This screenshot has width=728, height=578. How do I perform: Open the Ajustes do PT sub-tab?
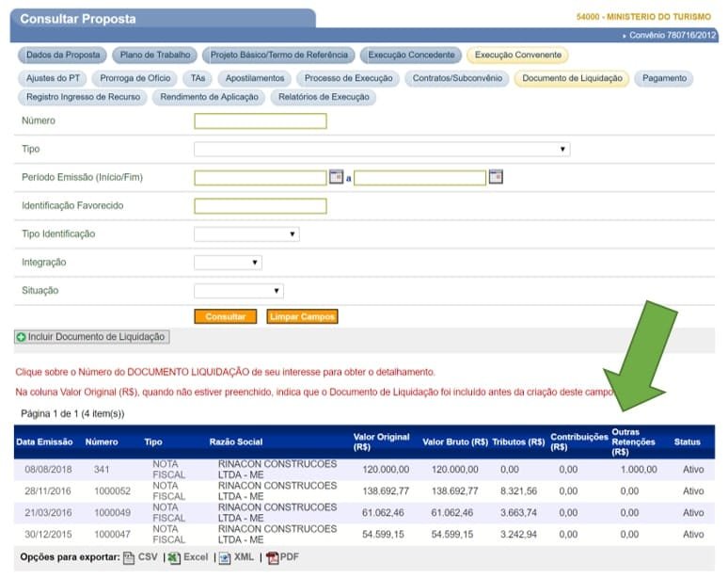[x=53, y=78]
